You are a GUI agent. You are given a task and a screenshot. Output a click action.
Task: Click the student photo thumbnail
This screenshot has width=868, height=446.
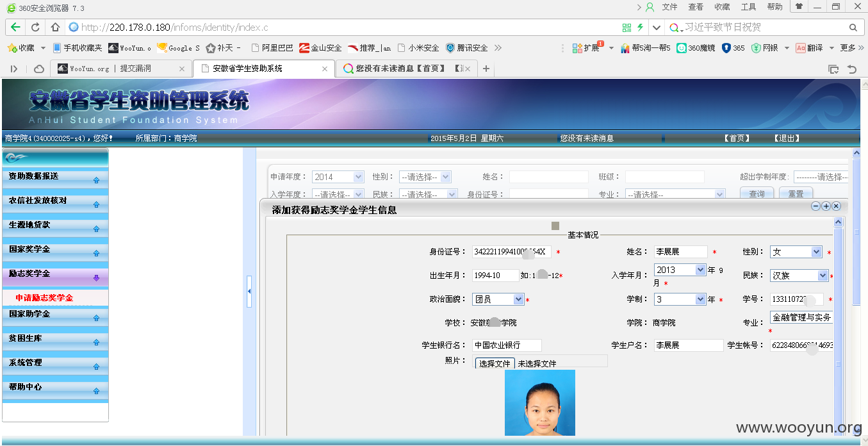coord(540,402)
